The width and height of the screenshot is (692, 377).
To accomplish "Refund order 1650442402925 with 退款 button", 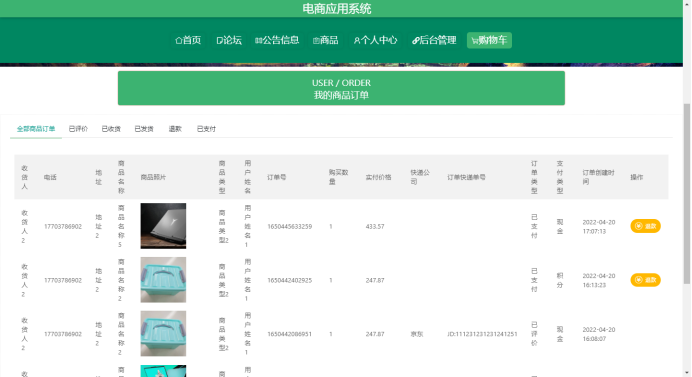I will (645, 280).
